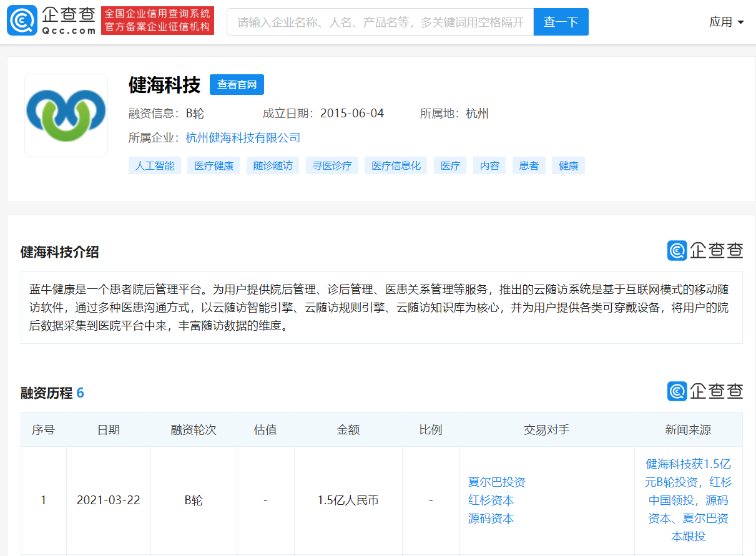
Task: Click the 融资轮次 column header
Action: 194,430
